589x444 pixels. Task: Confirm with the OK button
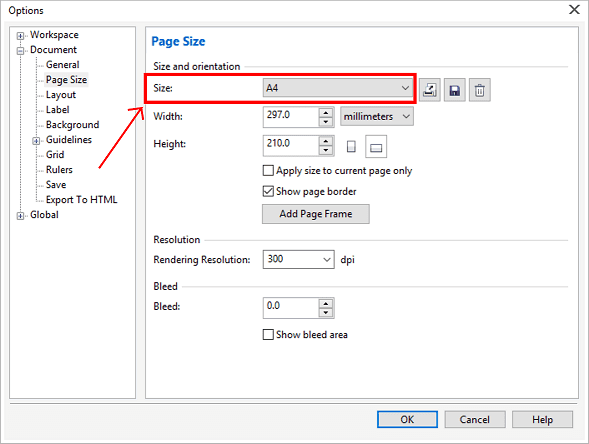pyautogui.click(x=407, y=419)
